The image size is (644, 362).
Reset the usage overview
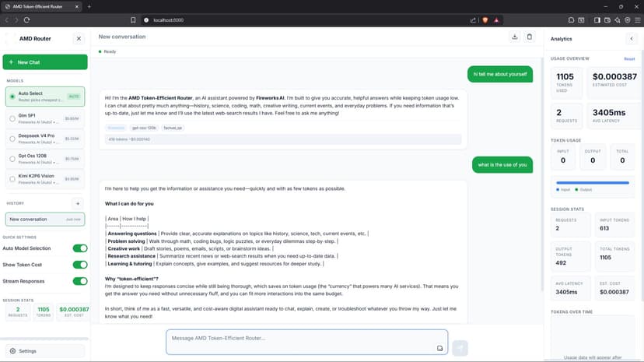click(x=629, y=58)
